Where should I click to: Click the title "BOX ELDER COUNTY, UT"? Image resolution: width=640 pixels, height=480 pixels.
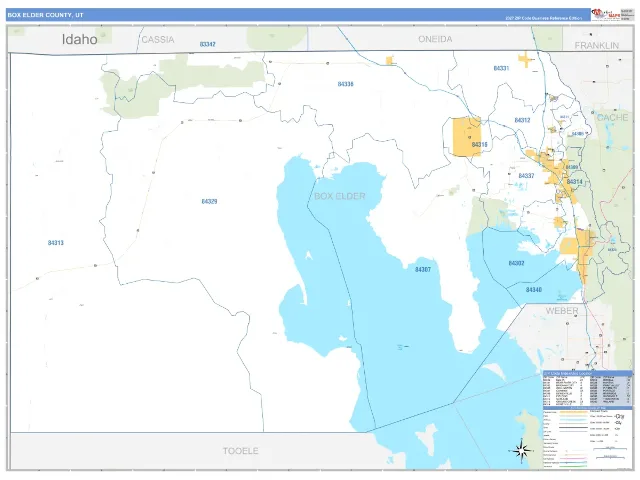45,15
